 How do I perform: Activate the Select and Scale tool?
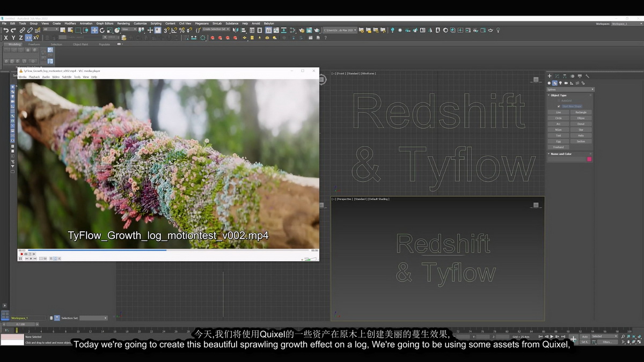(109, 31)
